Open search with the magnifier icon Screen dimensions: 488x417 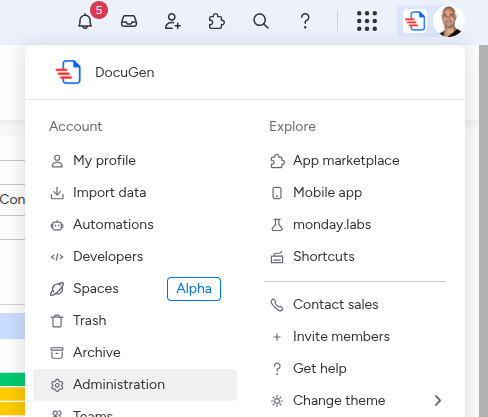[261, 21]
